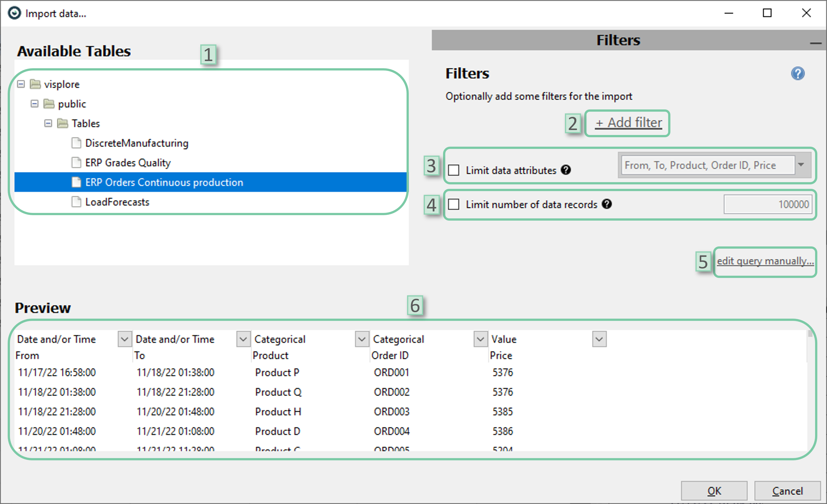Image resolution: width=827 pixels, height=504 pixels.
Task: Enable Limit number of data records checkbox
Action: [454, 204]
